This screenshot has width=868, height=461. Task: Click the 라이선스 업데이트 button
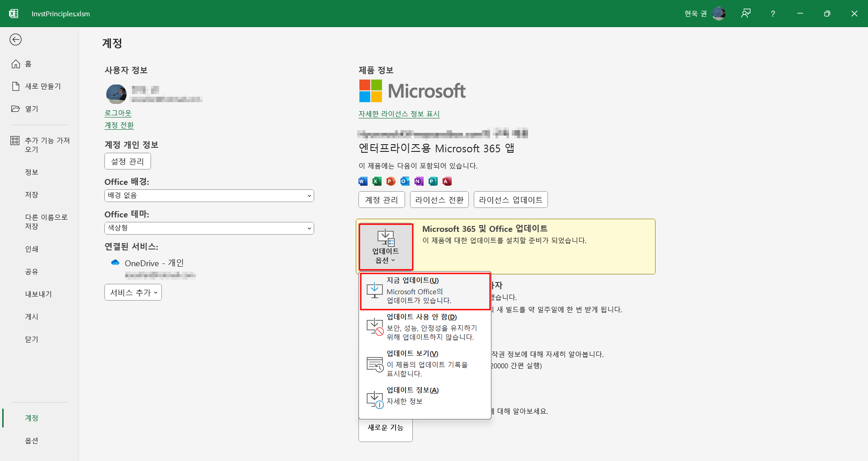(511, 200)
